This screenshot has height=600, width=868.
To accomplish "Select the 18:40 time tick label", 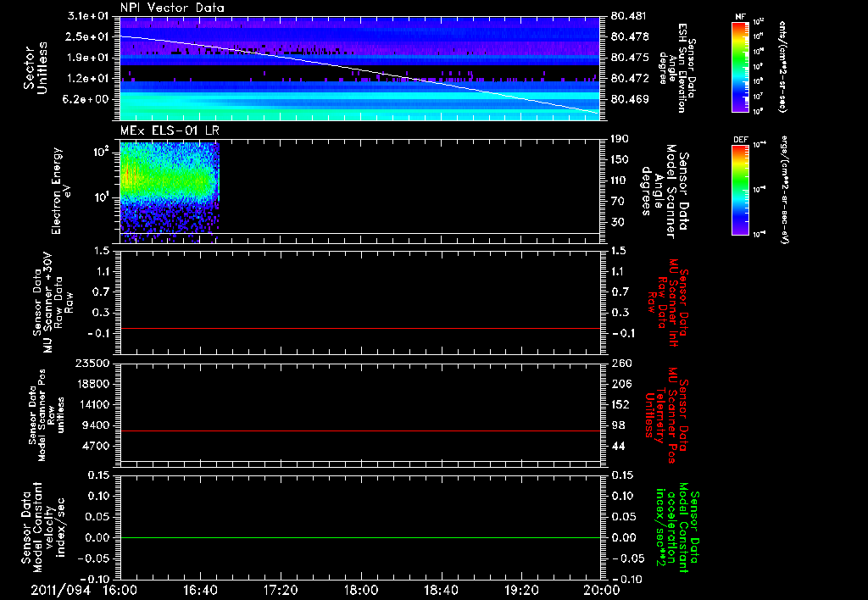I will [x=441, y=590].
